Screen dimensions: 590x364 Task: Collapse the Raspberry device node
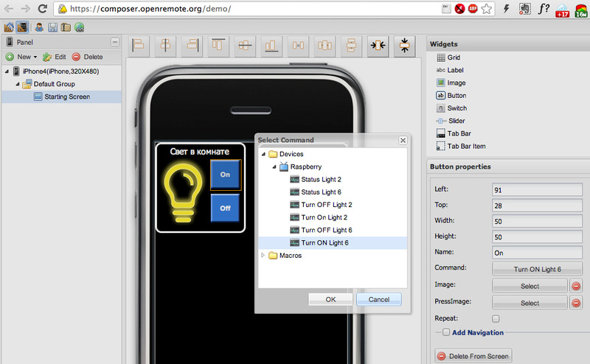(x=274, y=167)
